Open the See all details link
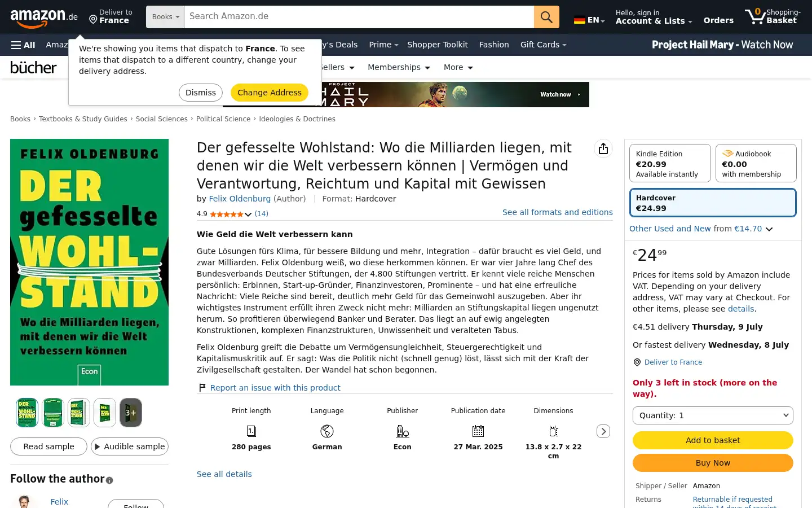Image resolution: width=812 pixels, height=508 pixels. [x=224, y=474]
